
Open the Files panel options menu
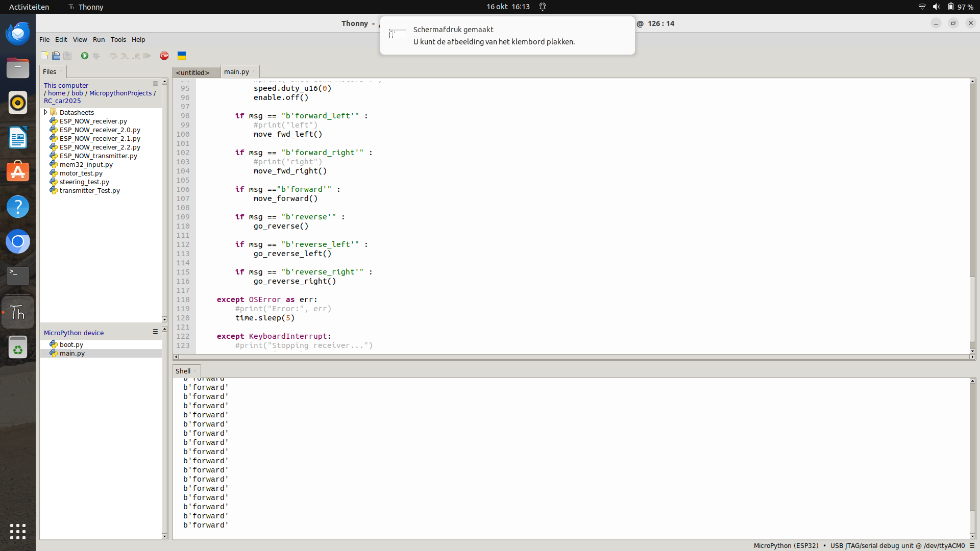[155, 84]
